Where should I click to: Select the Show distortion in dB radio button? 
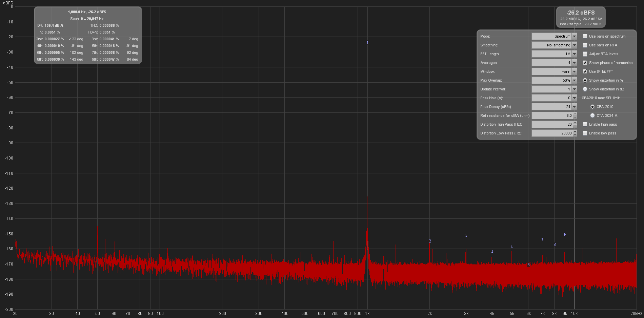click(x=585, y=89)
